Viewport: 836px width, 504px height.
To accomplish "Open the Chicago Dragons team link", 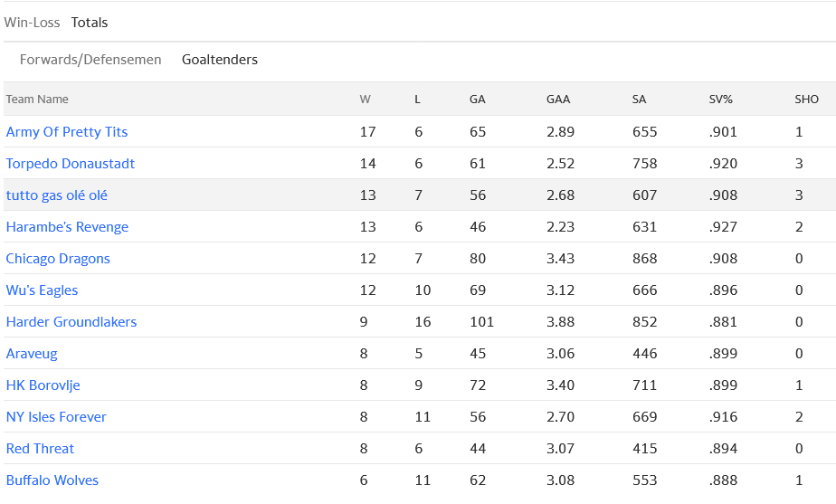I will tap(58, 259).
